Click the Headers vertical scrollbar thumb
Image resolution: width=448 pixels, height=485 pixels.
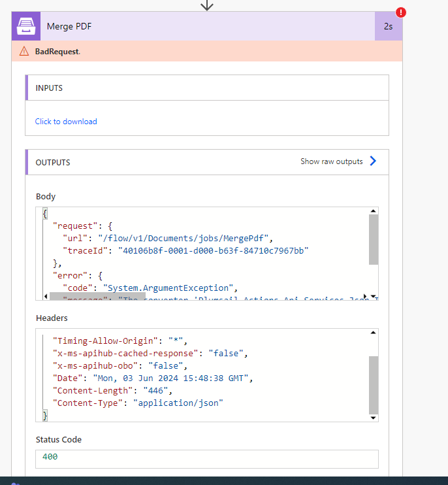(x=373, y=384)
